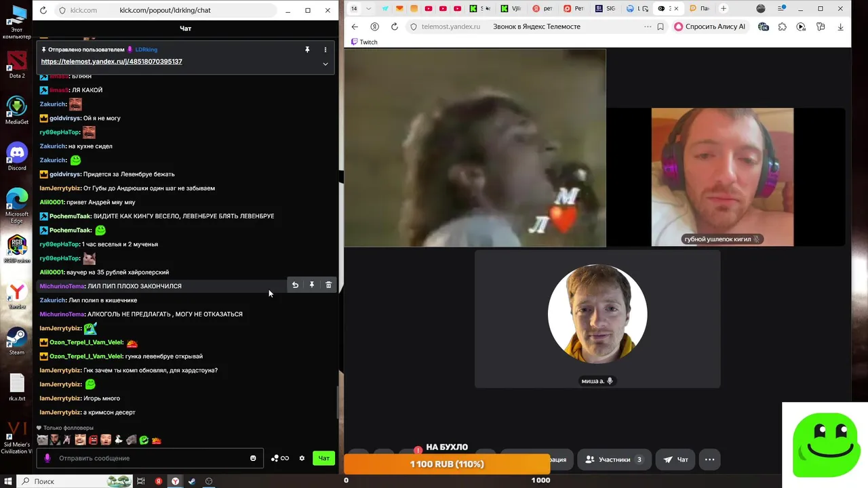
Task: Open pinned message three-dot options
Action: (x=325, y=49)
